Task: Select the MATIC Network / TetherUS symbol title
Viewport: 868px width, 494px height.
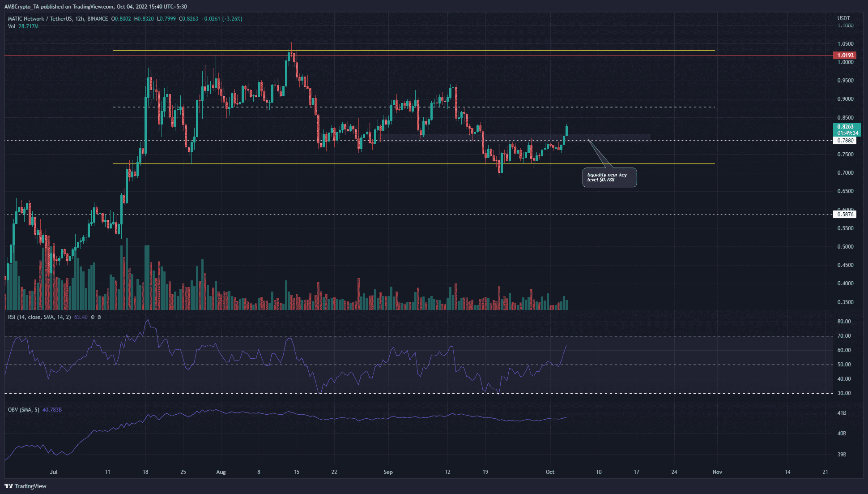Action: pos(58,19)
